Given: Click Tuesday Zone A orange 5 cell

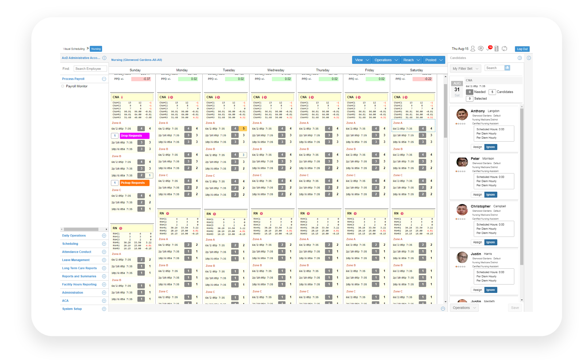Looking at the screenshot, I should coord(243,129).
